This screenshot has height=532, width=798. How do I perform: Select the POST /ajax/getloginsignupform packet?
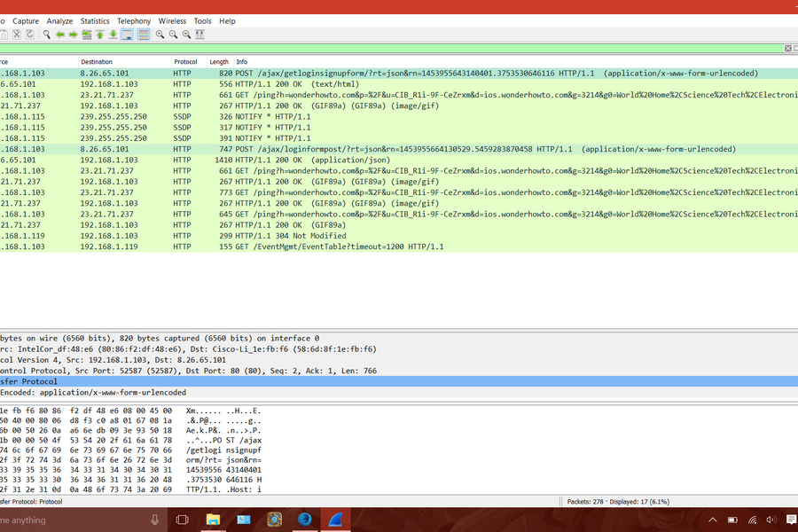(x=399, y=74)
